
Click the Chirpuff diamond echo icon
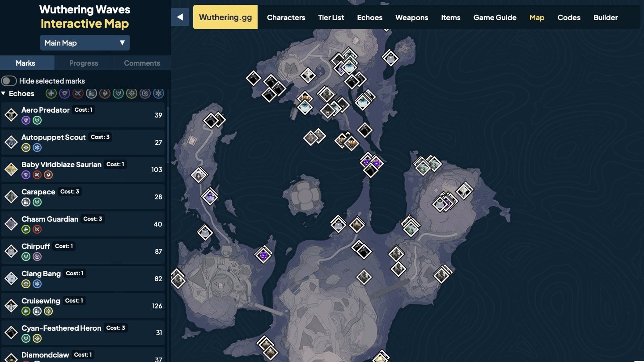coord(11,252)
